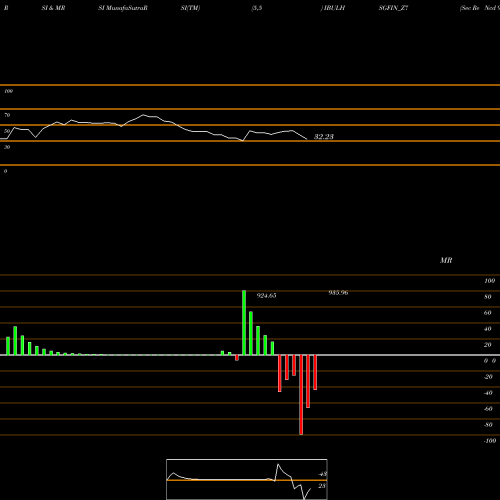Click the MR axis label -40

pyautogui.click(x=488, y=393)
